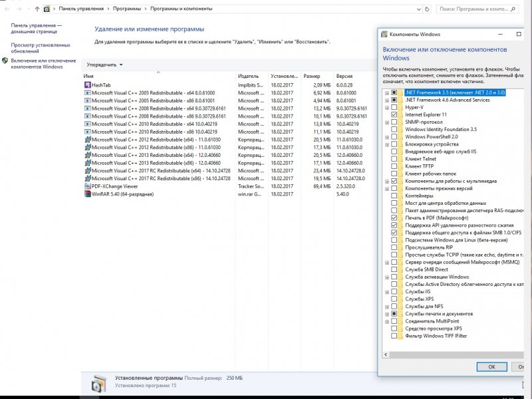The width and height of the screenshot is (532, 399).
Task: Expand Компоненты для работы с мультимедиа node
Action: pyautogui.click(x=387, y=181)
